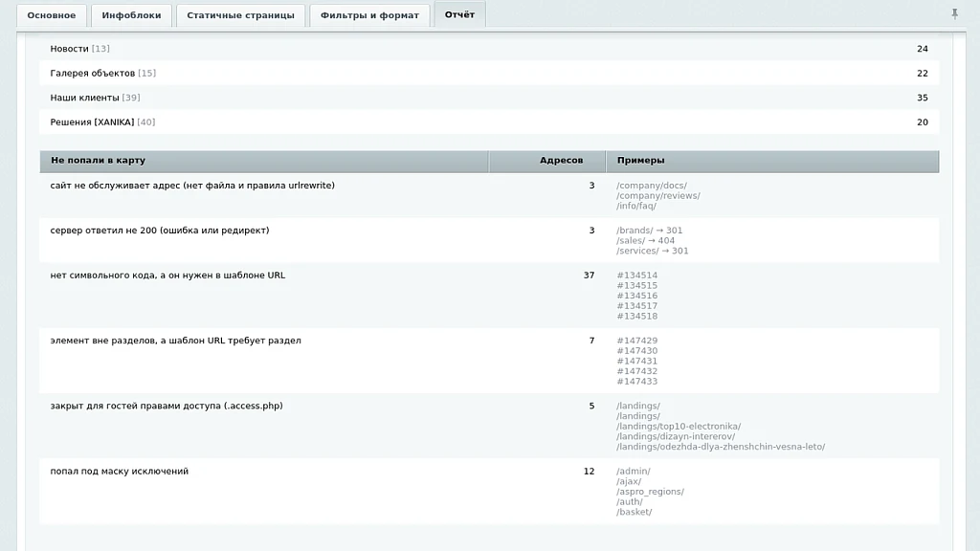Open the Статичные страницы tab

pos(240,15)
